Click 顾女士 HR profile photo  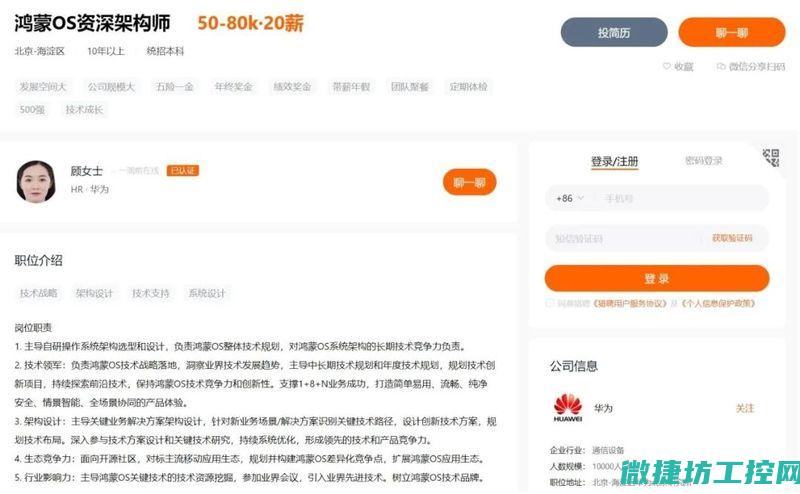(36, 182)
